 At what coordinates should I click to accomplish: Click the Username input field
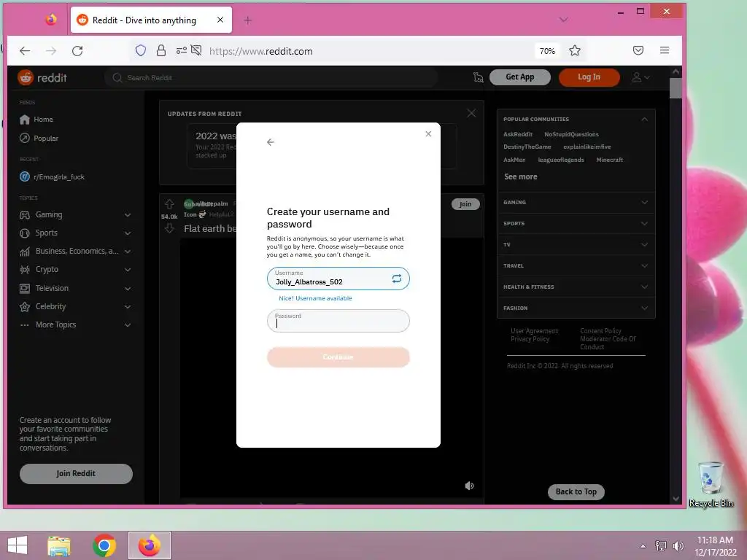pos(338,279)
